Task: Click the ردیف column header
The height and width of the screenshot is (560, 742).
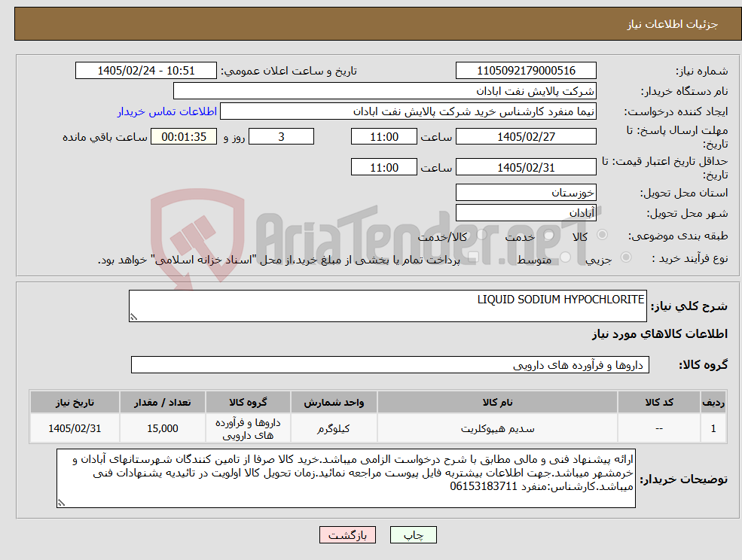Action: pyautogui.click(x=713, y=402)
